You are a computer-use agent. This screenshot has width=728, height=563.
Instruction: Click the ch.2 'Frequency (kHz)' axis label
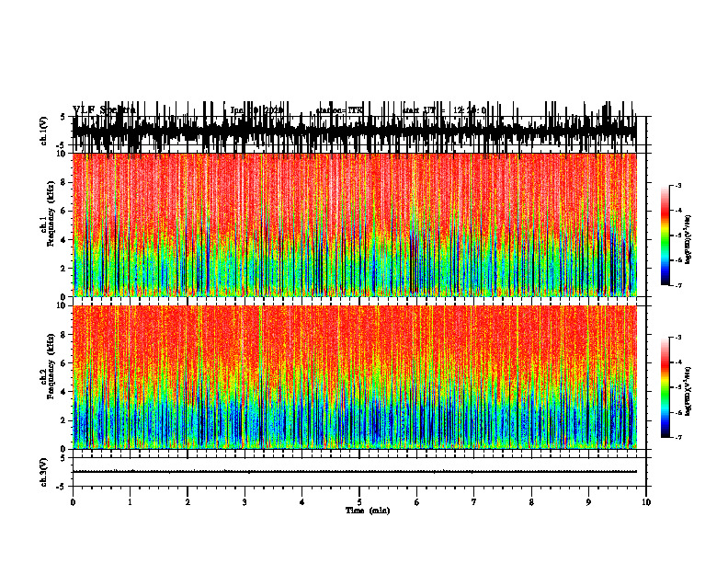click(51, 366)
